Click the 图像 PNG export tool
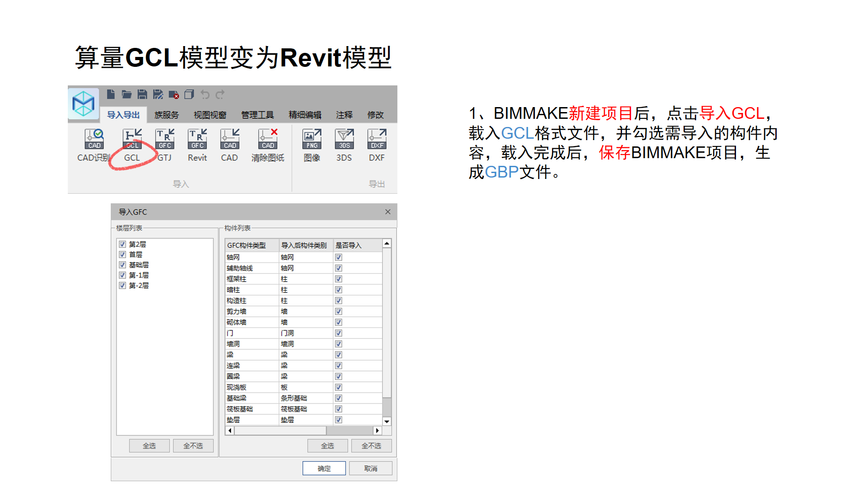 [312, 145]
